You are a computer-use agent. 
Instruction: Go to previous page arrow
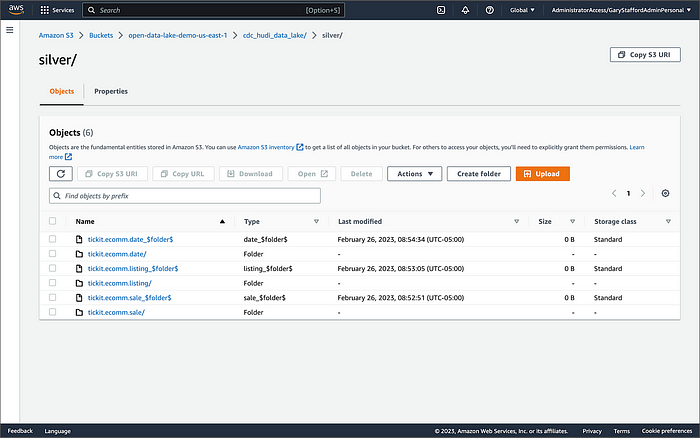click(614, 193)
